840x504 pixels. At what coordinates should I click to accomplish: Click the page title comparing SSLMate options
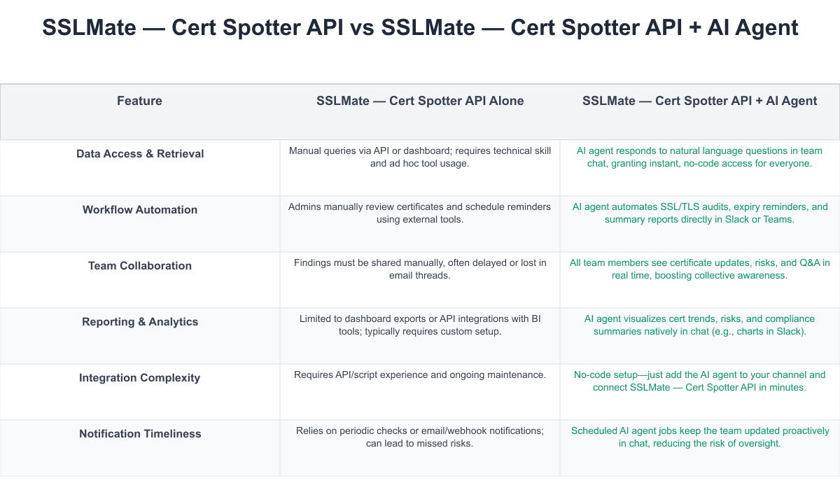click(420, 28)
